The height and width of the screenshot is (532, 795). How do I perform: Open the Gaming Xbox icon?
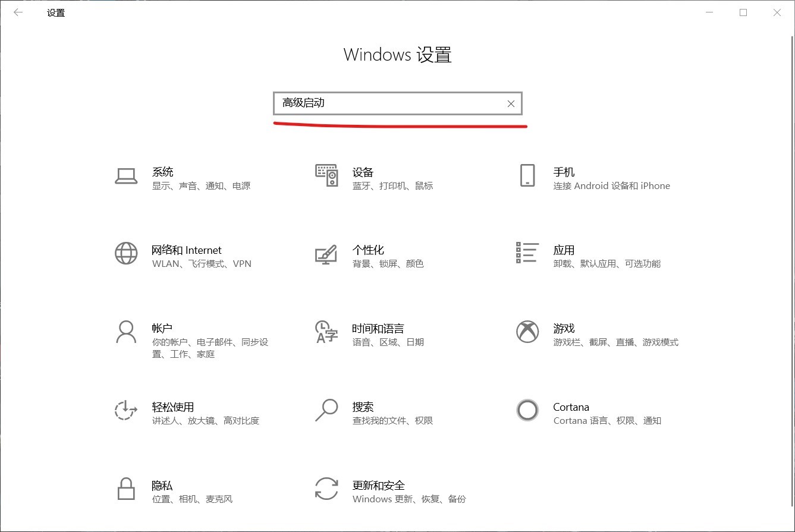527,332
